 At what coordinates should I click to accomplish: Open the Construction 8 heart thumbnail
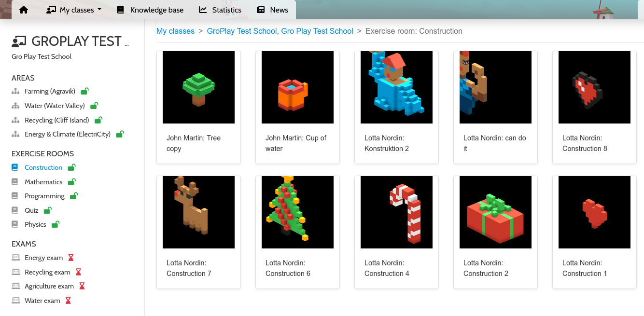click(x=594, y=87)
